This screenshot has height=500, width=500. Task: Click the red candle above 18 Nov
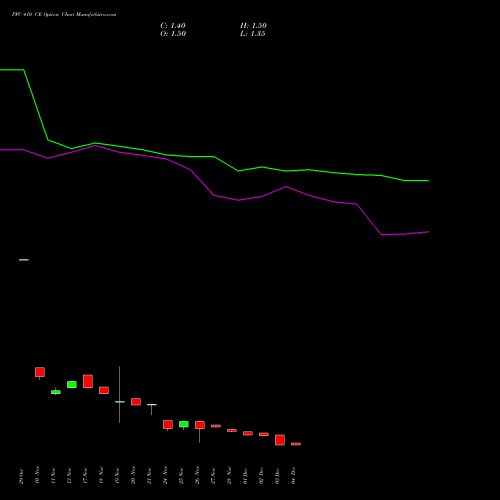coord(104,390)
